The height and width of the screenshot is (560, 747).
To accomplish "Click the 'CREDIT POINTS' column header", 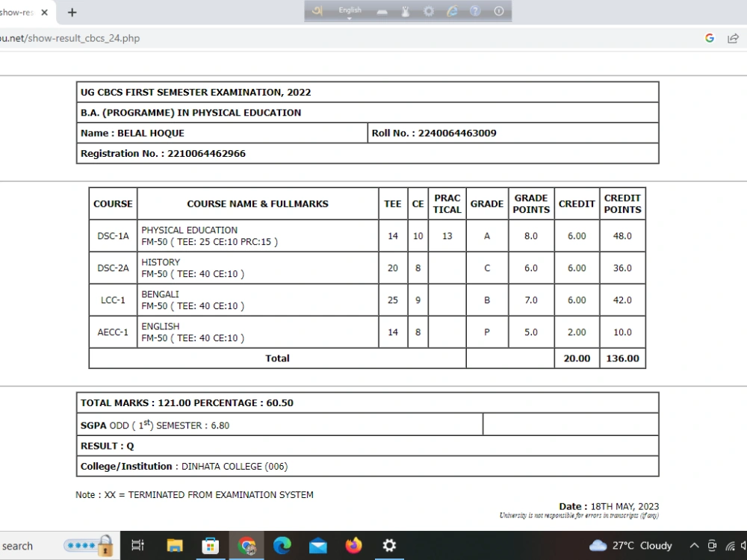I will [623, 204].
